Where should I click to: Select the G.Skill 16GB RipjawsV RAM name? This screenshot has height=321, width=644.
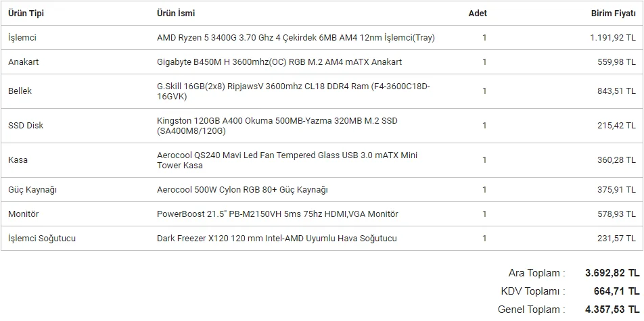tap(293, 91)
